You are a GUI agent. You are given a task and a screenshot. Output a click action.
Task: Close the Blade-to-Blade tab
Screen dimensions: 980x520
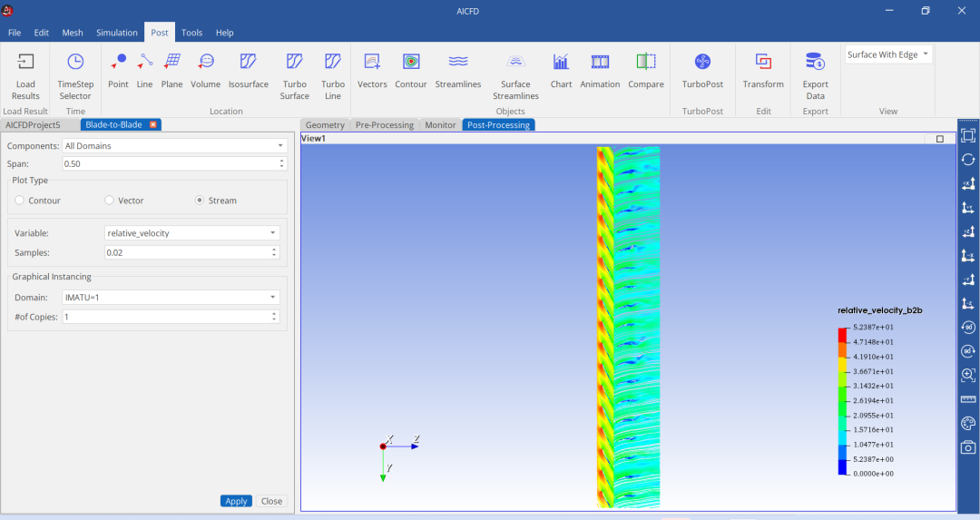pyautogui.click(x=153, y=125)
